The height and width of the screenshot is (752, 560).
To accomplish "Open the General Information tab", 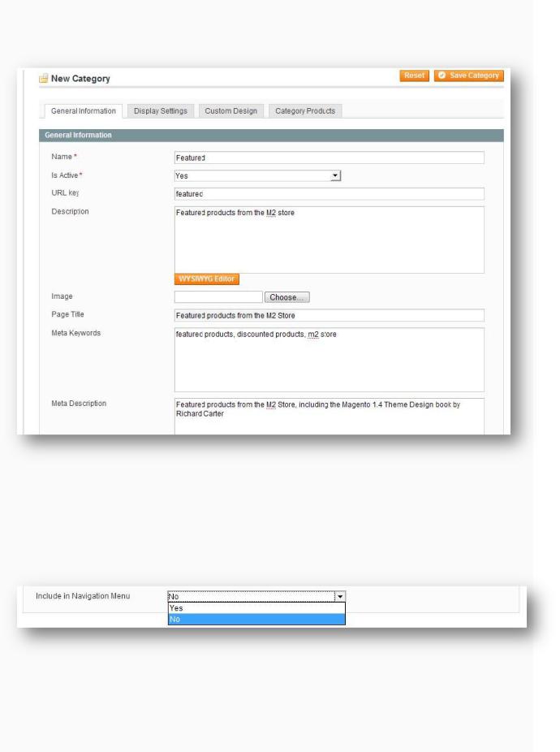I will click(84, 110).
